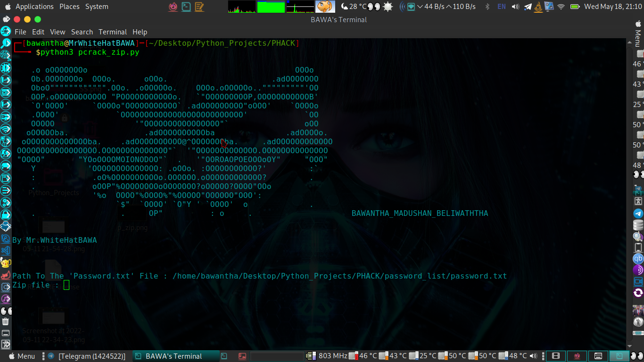Toggle Wi-Fi from the tray icon

(x=560, y=6)
